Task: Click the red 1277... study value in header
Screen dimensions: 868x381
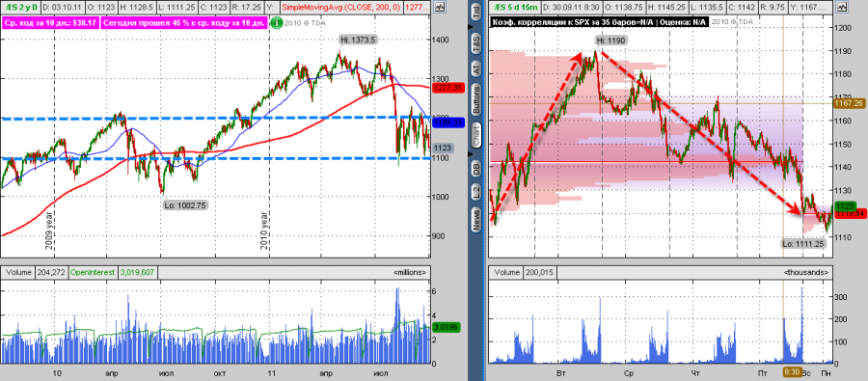Action: (417, 8)
